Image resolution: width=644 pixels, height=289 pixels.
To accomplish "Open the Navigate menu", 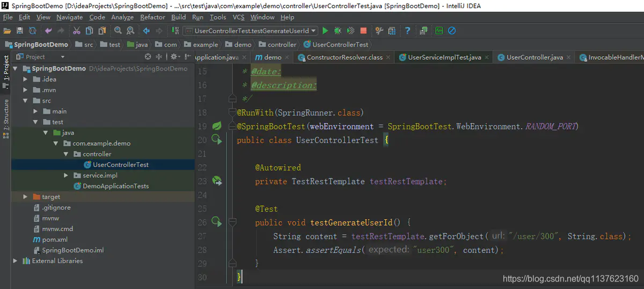I will 70,17.
